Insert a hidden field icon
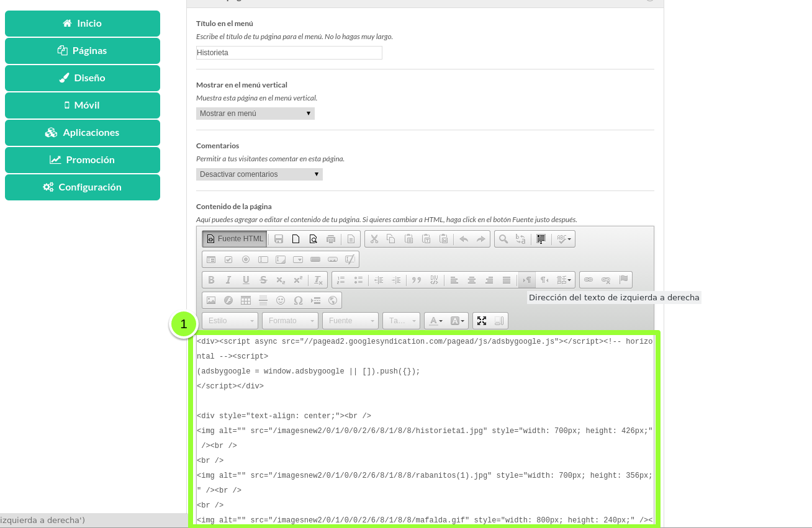 pos(350,259)
